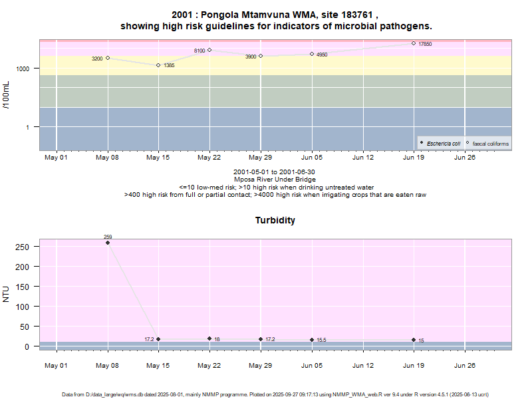Click the Eschericia coli legend marker
This screenshot has height=399, width=532.
422,143
